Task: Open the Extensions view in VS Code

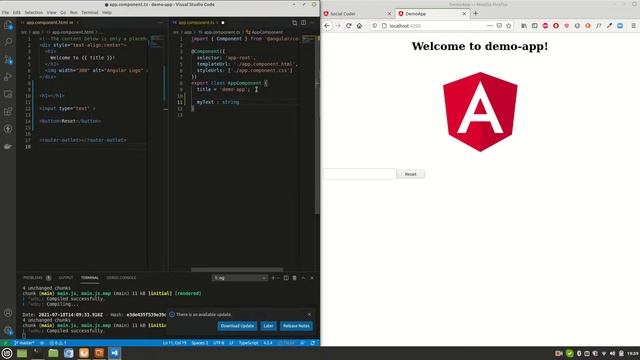Action: pos(8,111)
